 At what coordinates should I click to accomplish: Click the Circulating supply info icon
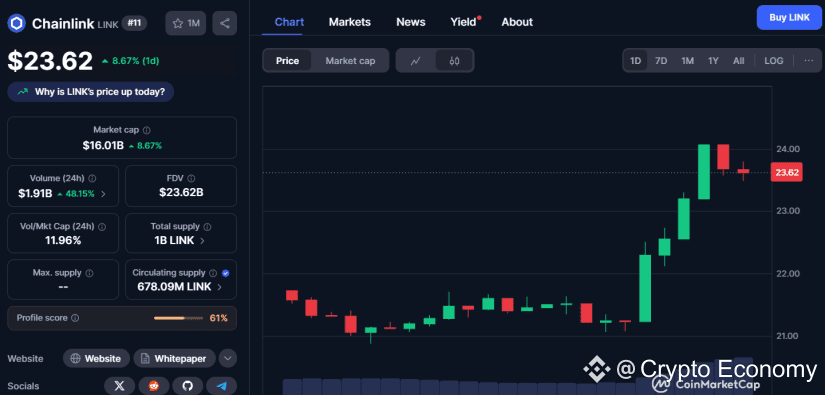[213, 273]
